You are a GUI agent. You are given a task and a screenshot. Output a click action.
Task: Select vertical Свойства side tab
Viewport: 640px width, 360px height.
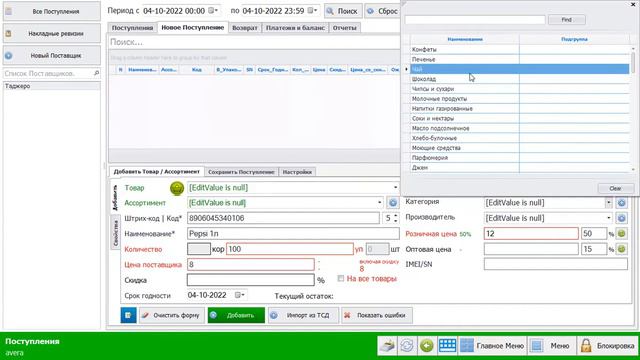tap(116, 233)
